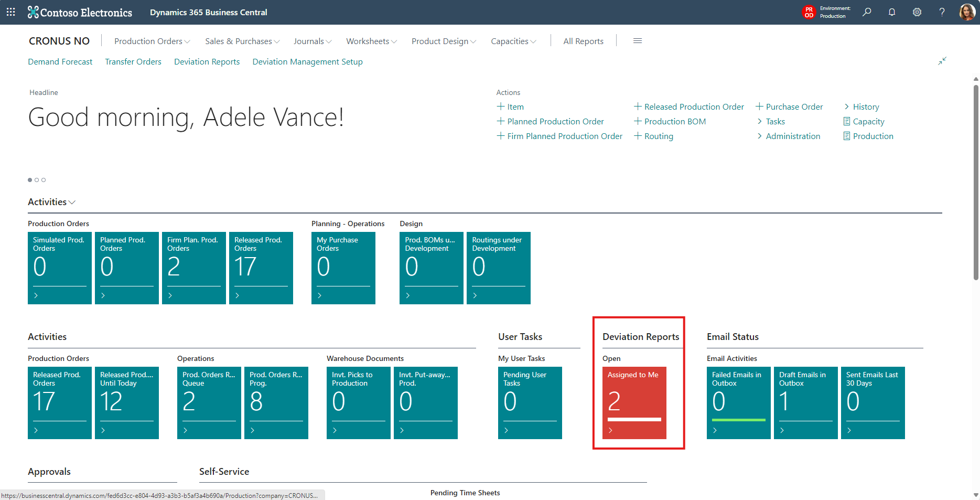The image size is (980, 500).
Task: Open the red Assigned to Me tile
Action: [x=634, y=402]
